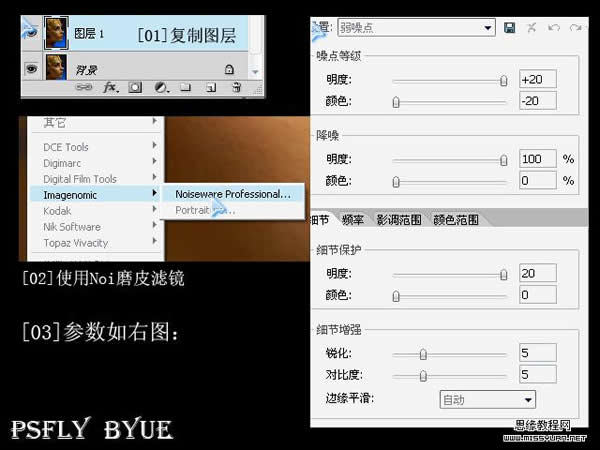600x450 pixels.
Task: Select the 图层 1 layer name
Action: click(x=89, y=34)
